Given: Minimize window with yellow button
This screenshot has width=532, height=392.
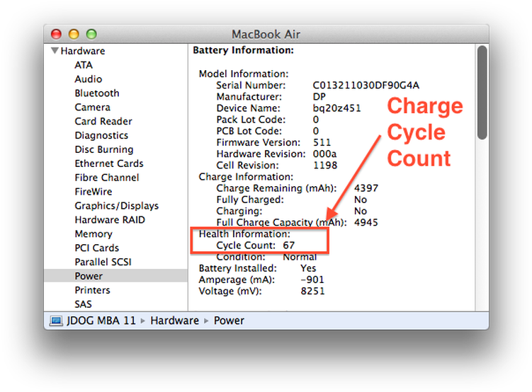Looking at the screenshot, I should pyautogui.click(x=74, y=34).
